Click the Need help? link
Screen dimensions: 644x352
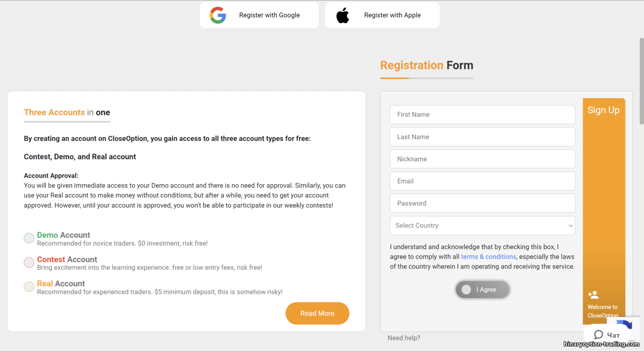404,338
